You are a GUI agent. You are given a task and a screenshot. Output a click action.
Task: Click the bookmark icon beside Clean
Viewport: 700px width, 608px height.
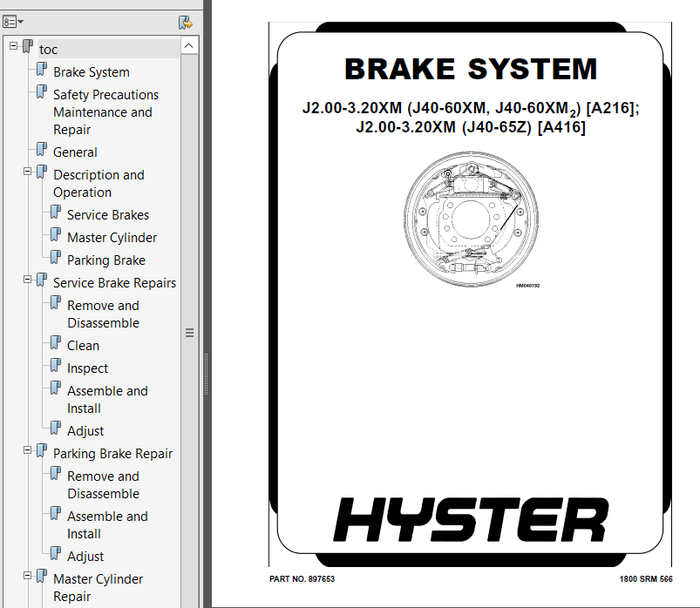[56, 342]
